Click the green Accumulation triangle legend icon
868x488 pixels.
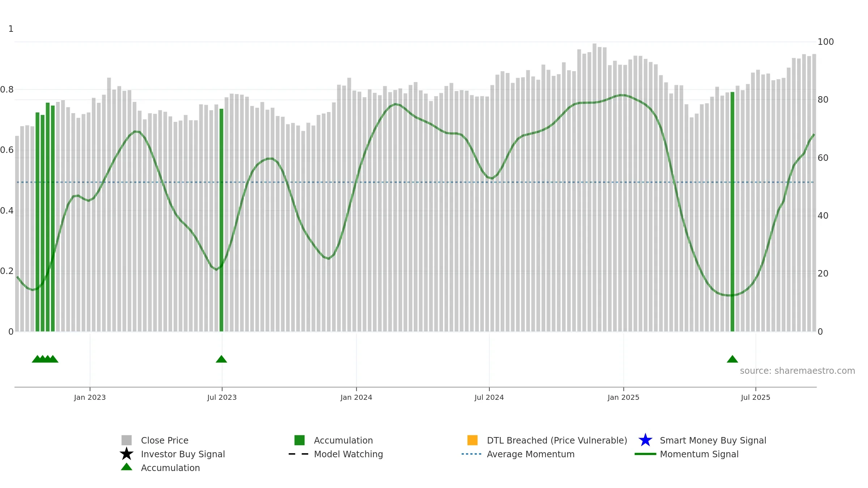[x=127, y=467]
